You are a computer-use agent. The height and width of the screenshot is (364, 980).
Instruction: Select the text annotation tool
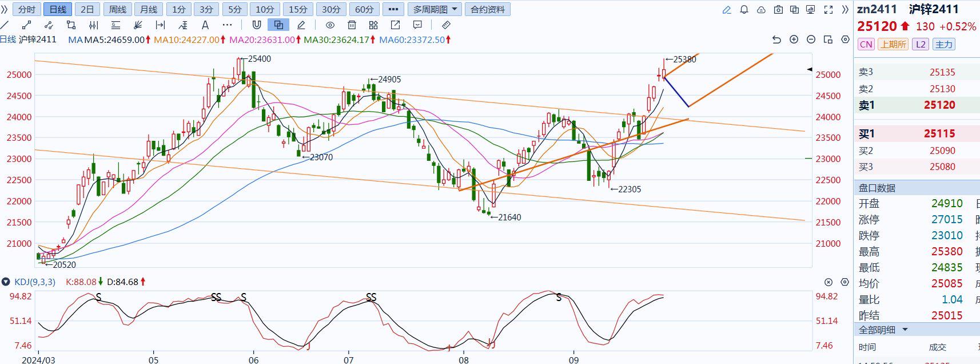click(x=205, y=25)
